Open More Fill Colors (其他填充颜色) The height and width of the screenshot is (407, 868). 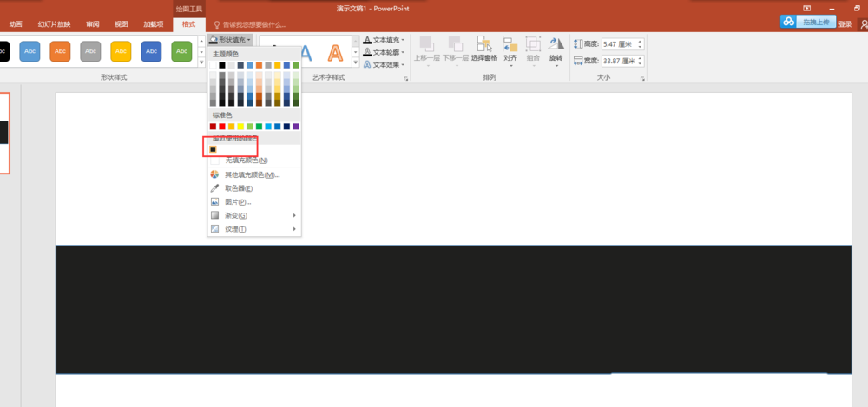point(254,175)
